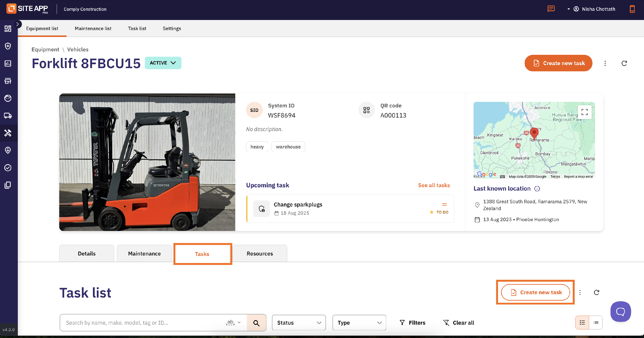Switch to the Maintenance list tab
The image size is (644, 338).
[x=93, y=29]
